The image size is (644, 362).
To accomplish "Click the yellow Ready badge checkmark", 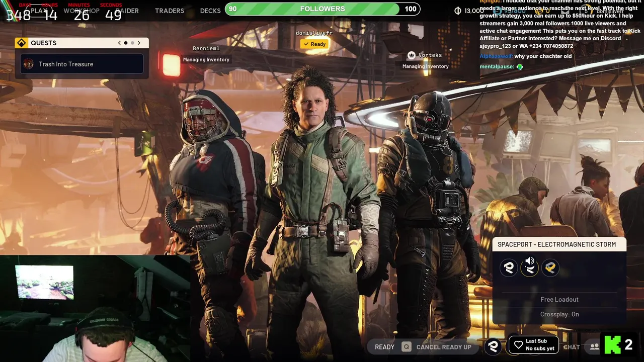I will 306,44.
